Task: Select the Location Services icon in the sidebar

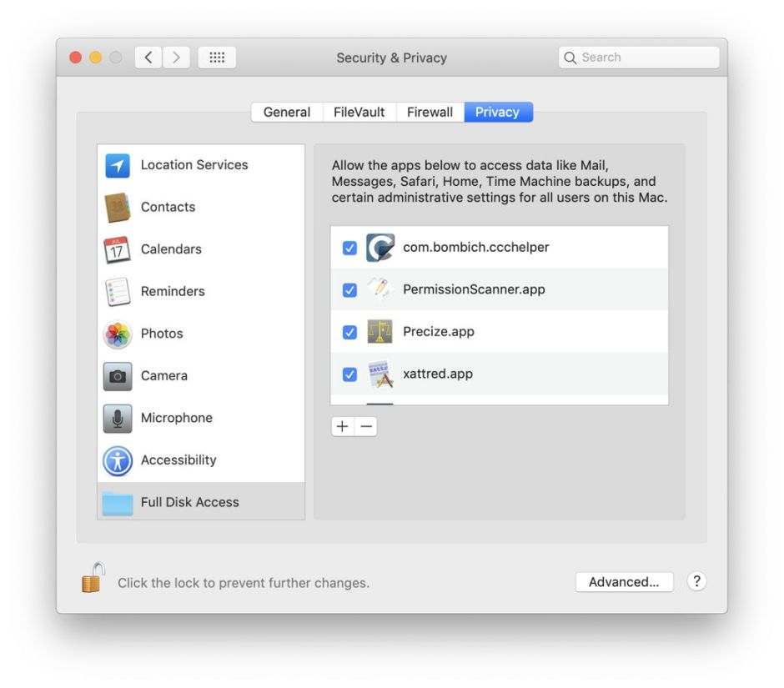Action: point(118,164)
